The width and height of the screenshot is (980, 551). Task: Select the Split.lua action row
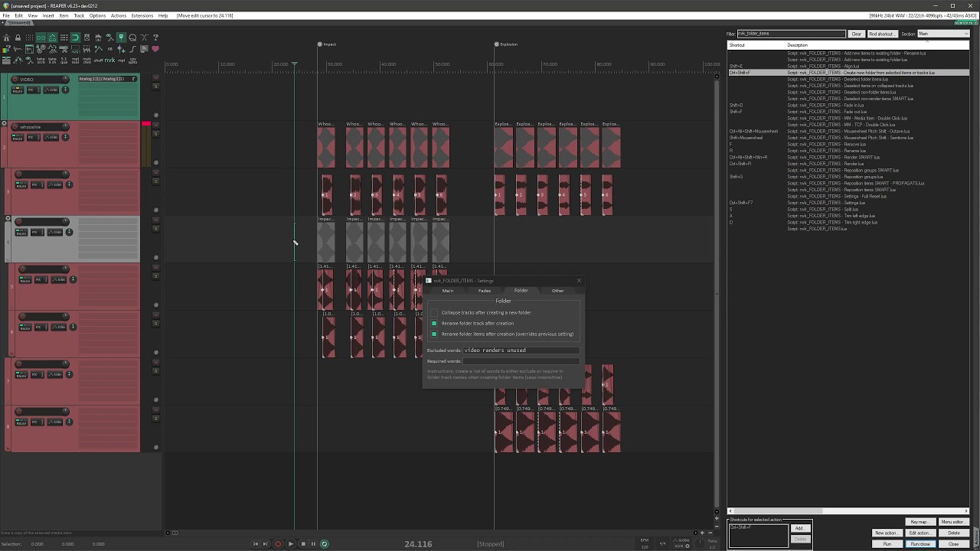(848, 209)
